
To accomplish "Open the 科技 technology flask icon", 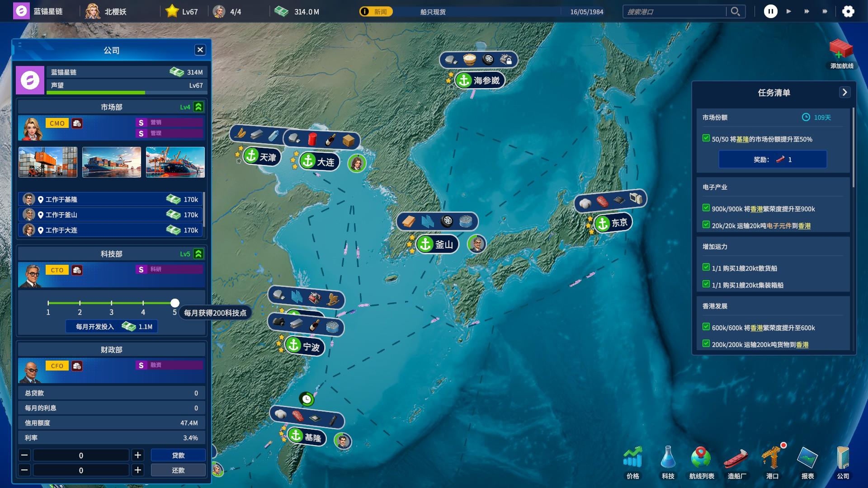I will pos(668,457).
